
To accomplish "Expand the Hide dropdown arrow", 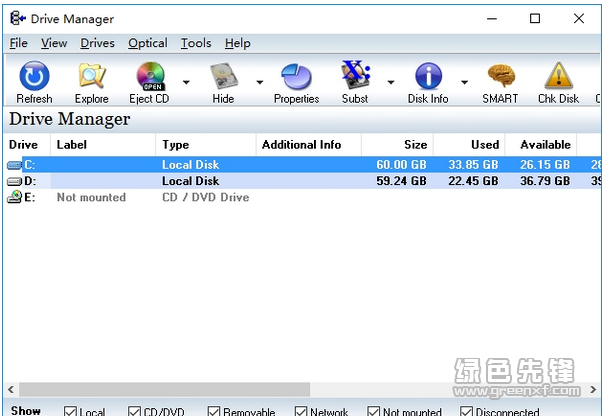I will click(x=260, y=82).
